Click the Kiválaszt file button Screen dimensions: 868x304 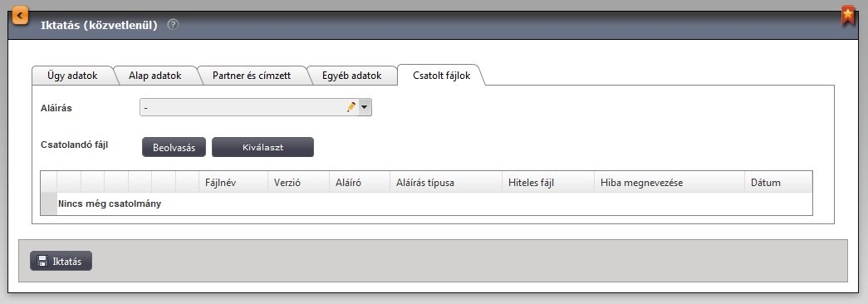pos(263,147)
